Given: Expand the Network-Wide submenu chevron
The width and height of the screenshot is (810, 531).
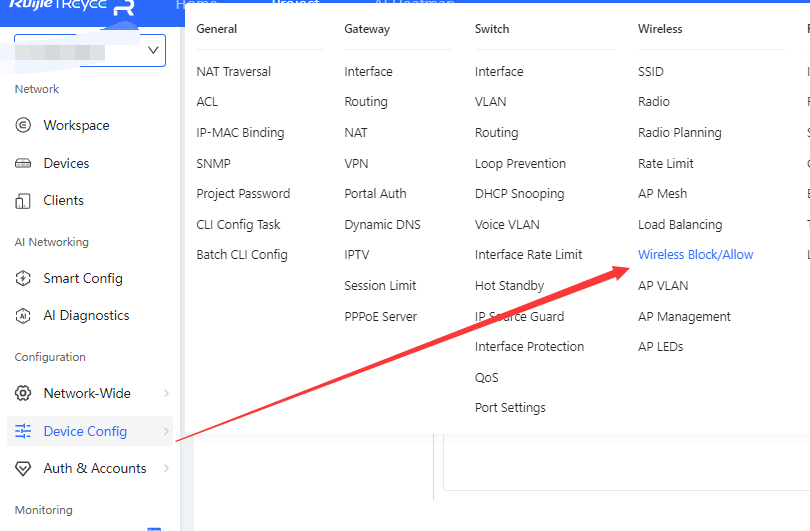Looking at the screenshot, I should 166,393.
